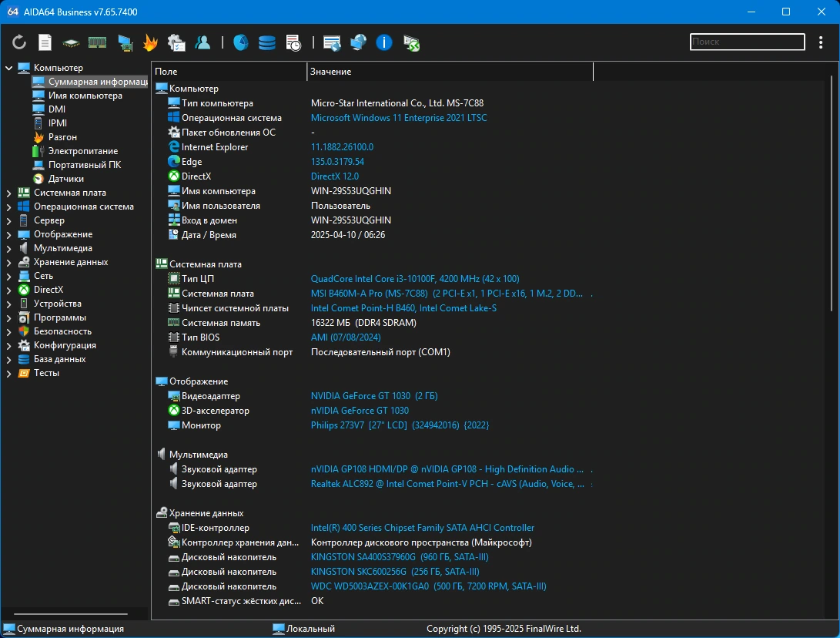840x638 pixels.
Task: Expand the Отображение tree node
Action: (8, 235)
